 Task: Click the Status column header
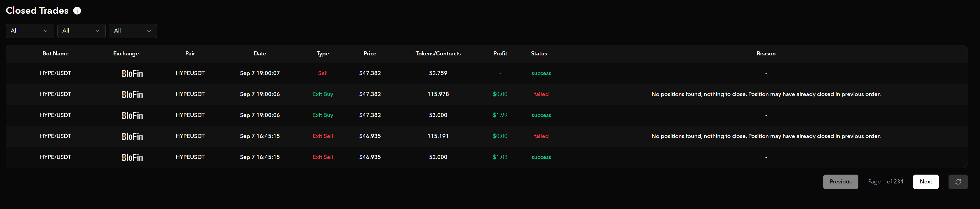539,54
